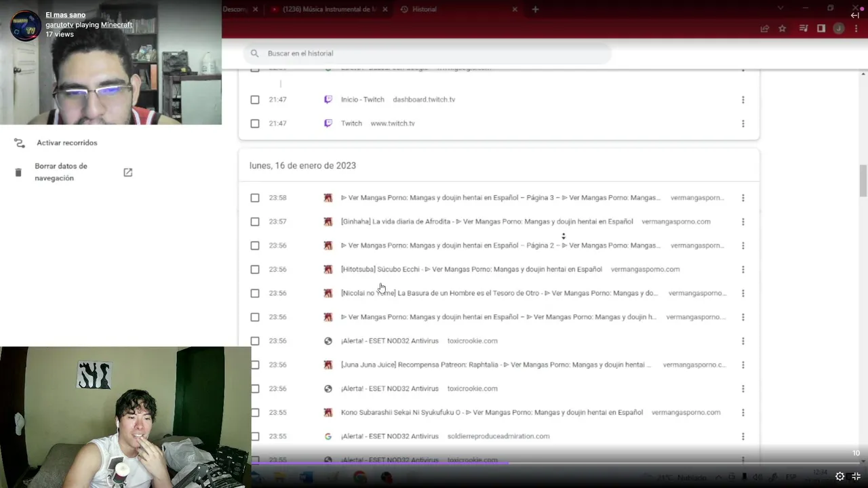Click the favicon of the Kono Subarashii row
The height and width of the screenshot is (488, 868).
(x=328, y=412)
